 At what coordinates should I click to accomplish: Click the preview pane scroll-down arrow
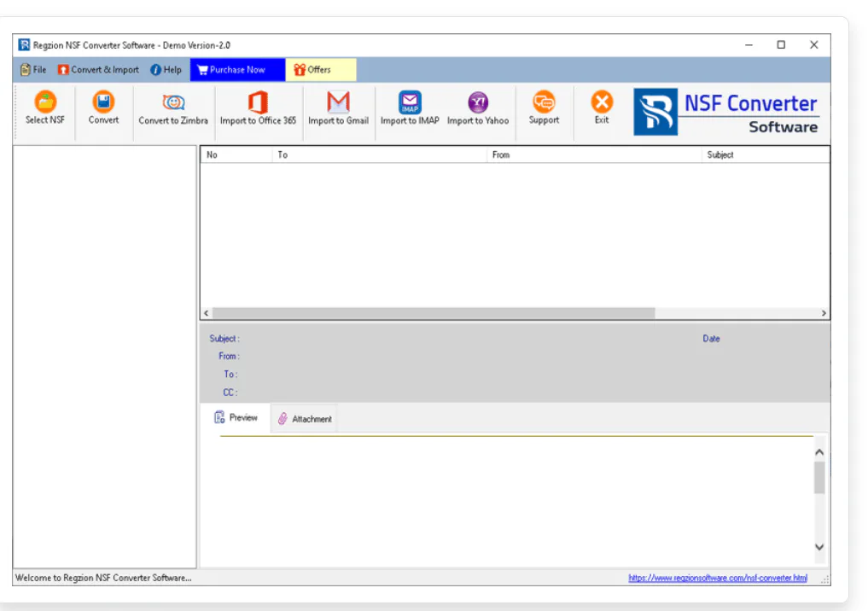point(819,547)
